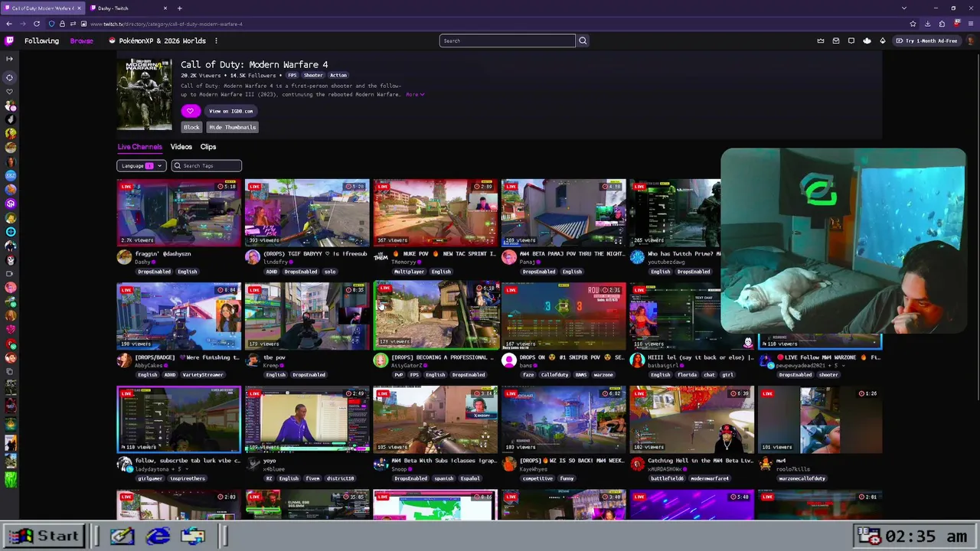This screenshot has width=980, height=551.
Task: Switch to the Videos tab
Action: click(x=181, y=147)
